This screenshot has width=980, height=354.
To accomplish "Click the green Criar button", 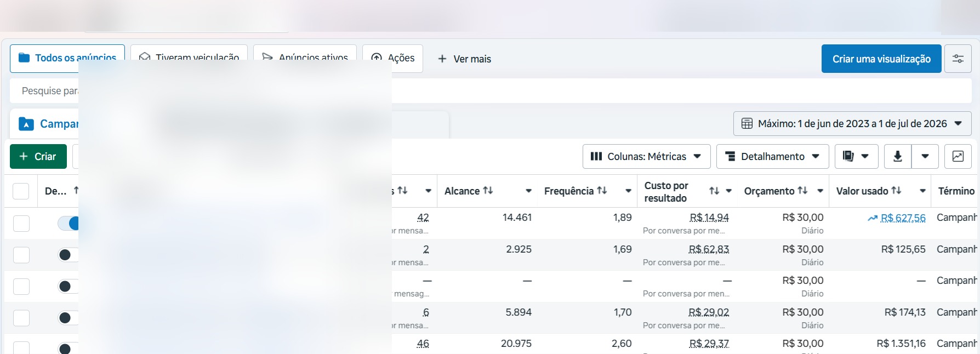I will 38,157.
